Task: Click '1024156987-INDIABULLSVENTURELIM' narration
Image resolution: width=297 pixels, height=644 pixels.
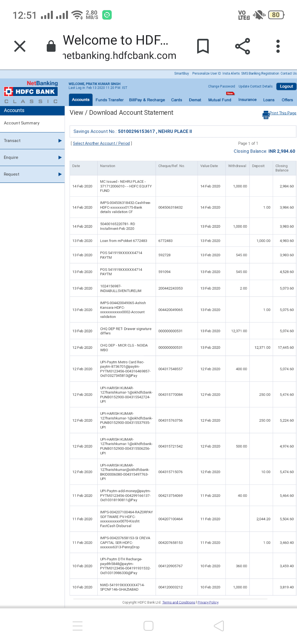Action: pos(121,288)
